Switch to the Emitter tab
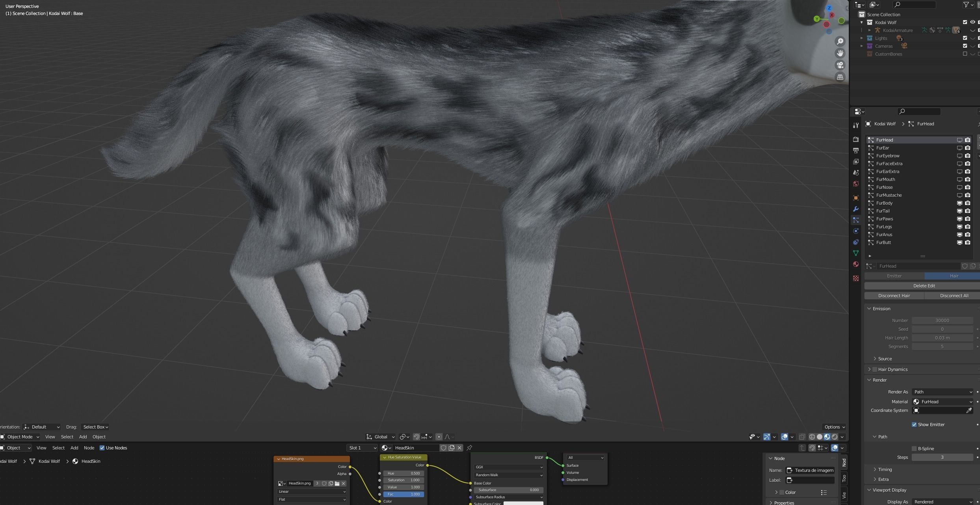Image resolution: width=980 pixels, height=505 pixels. click(x=894, y=276)
